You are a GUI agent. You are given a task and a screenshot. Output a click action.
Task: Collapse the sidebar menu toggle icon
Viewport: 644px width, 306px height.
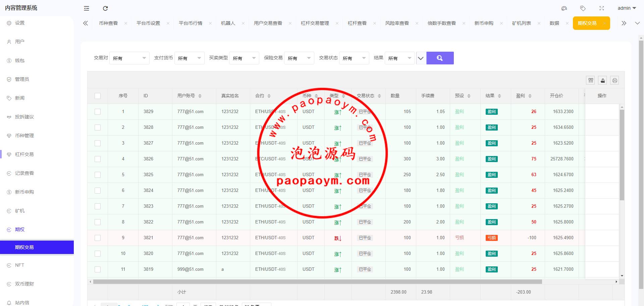(87, 8)
